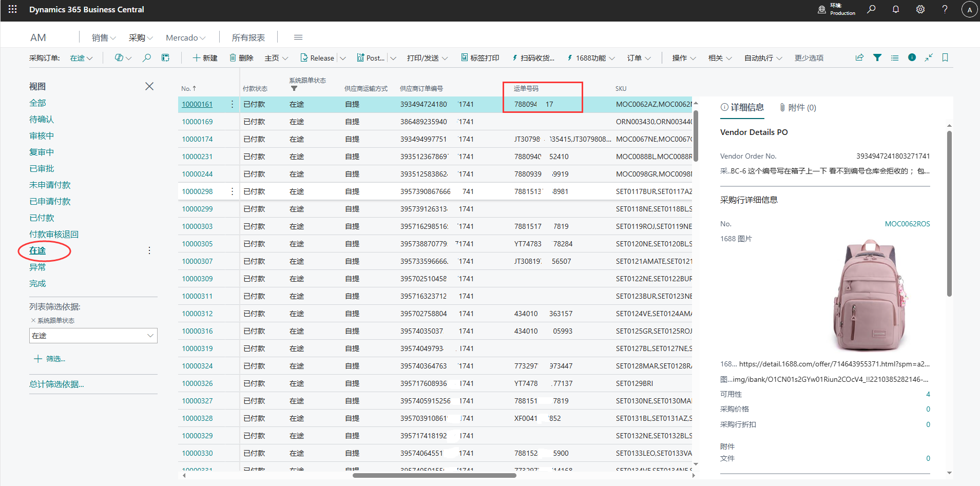980x486 pixels.
Task: Open the settings gear in the header
Action: tap(920, 9)
